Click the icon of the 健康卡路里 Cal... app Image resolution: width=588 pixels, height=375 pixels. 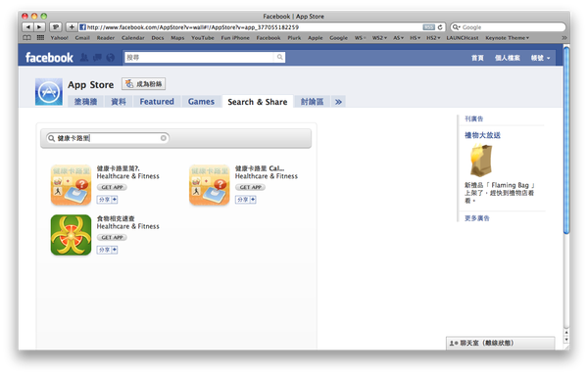210,185
